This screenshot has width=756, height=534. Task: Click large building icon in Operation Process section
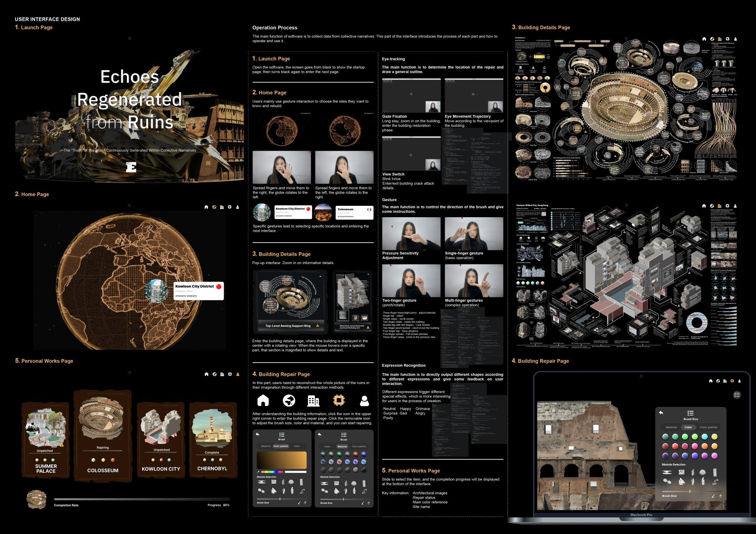tap(313, 401)
